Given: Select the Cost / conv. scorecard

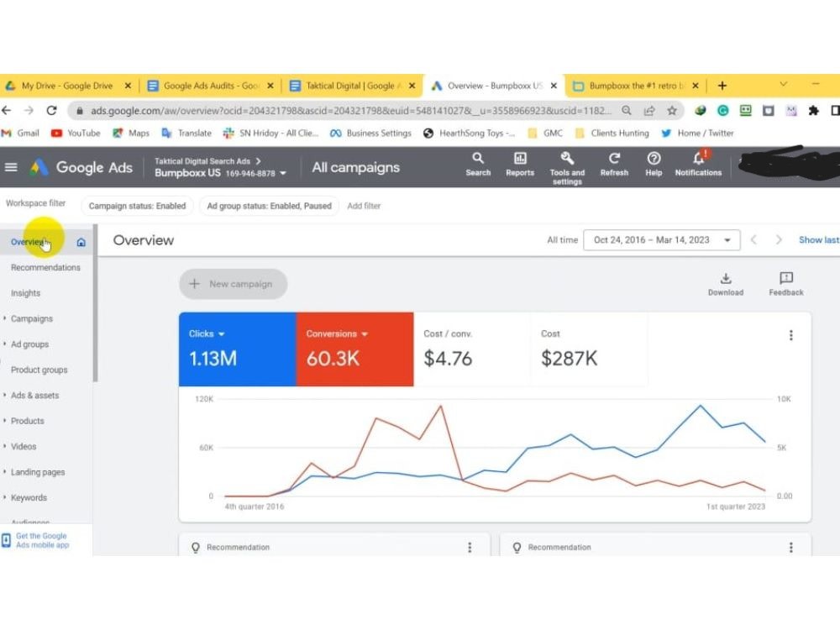Looking at the screenshot, I should pyautogui.click(x=472, y=349).
